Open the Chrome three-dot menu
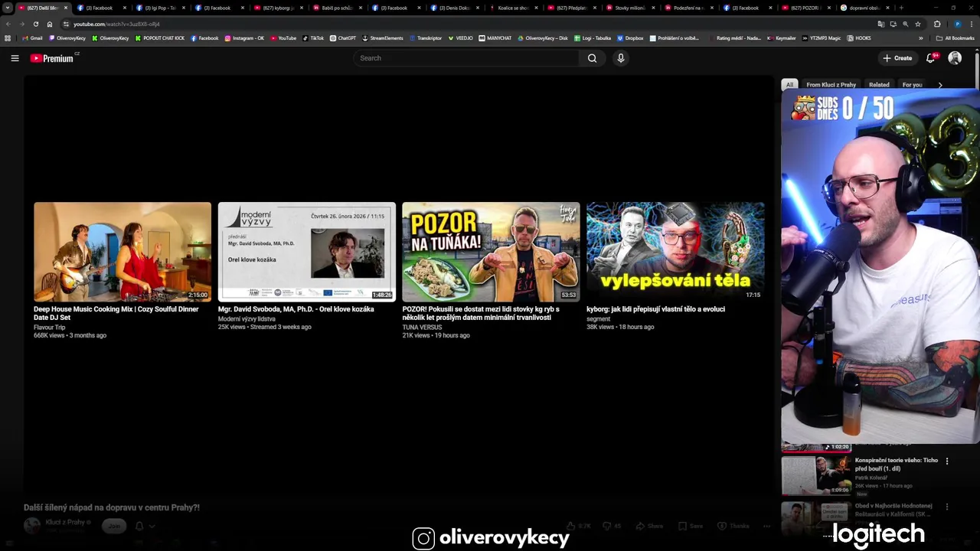The image size is (980, 551). pyautogui.click(x=972, y=24)
